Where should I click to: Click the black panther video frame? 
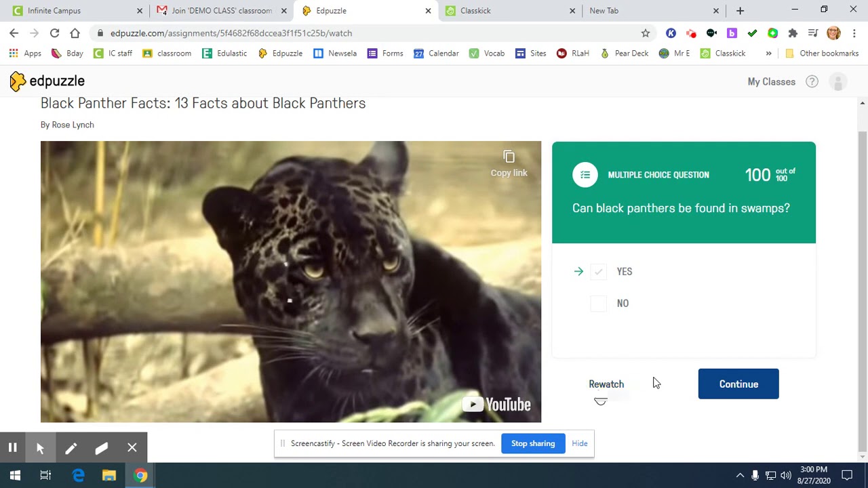291,282
